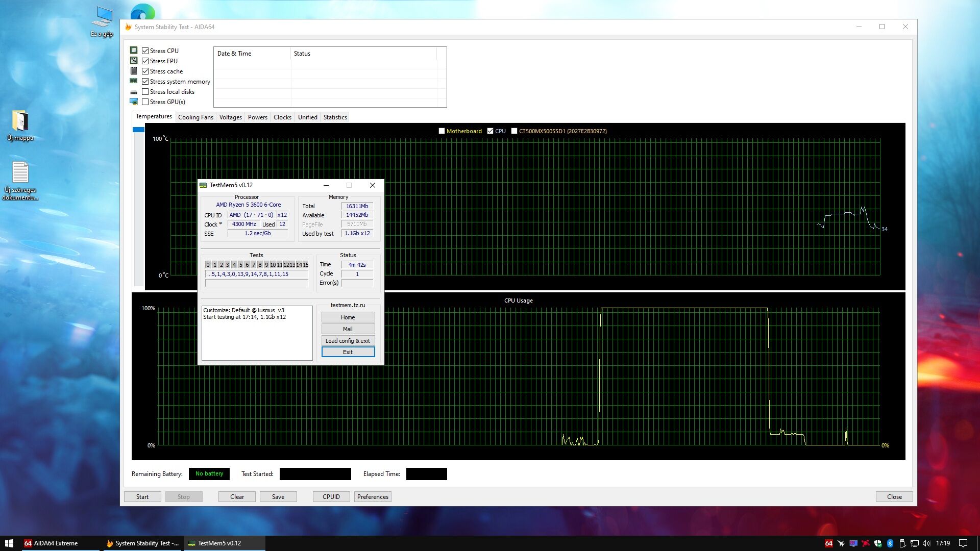Enable the Stress local disks checkbox
Screen dimensions: 980x551
pos(145,92)
